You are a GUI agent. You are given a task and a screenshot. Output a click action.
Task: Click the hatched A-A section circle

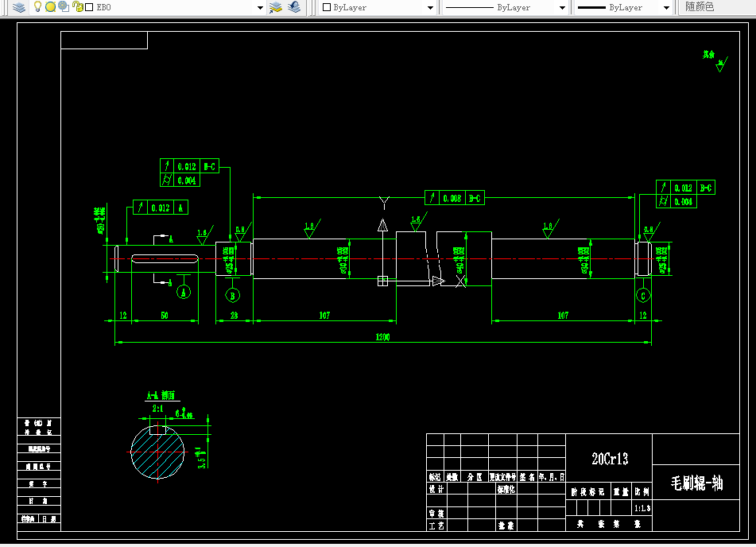pos(157,452)
